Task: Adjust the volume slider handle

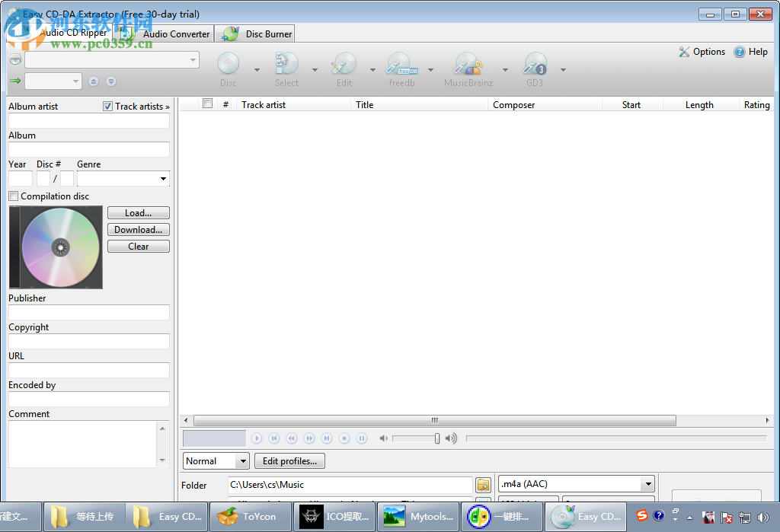Action: pos(436,438)
